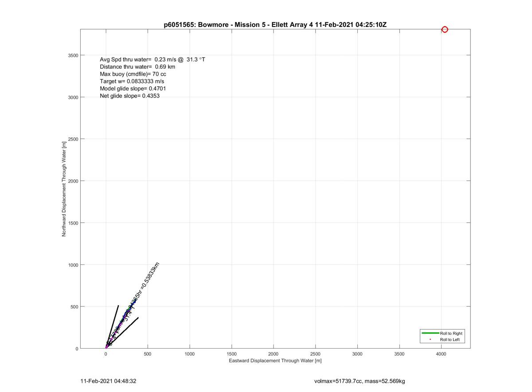The width and height of the screenshot is (532, 392).
Task: Click x-axis tick label 4000
Action: [x=441, y=354]
